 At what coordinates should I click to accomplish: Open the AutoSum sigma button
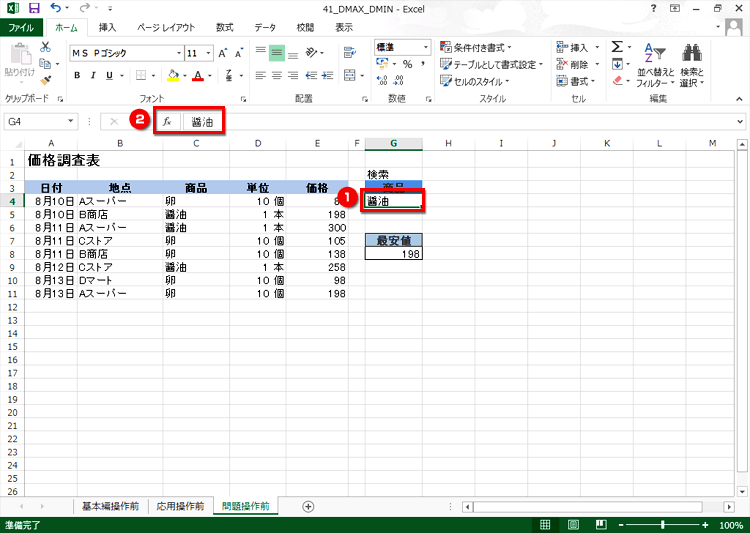click(x=618, y=47)
